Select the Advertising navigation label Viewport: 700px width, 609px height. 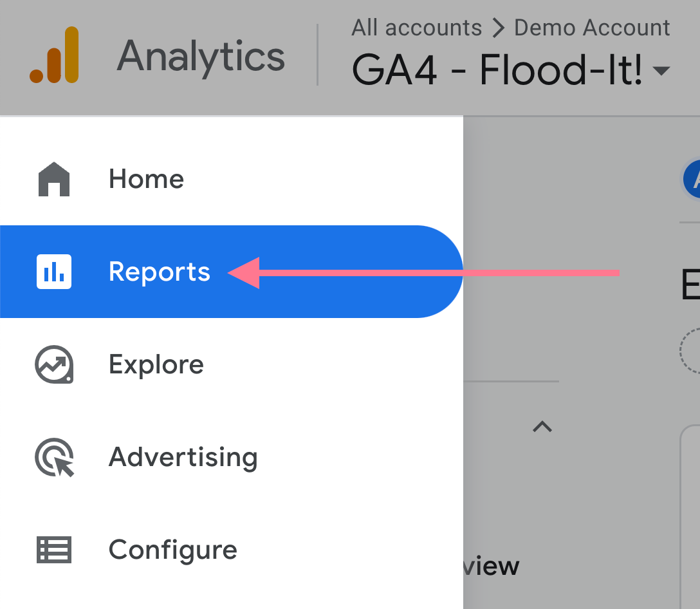(x=183, y=457)
